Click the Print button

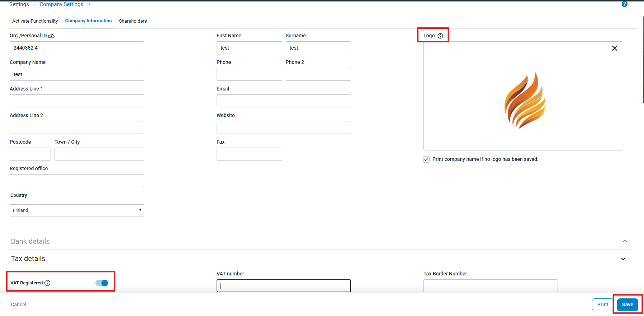point(602,305)
